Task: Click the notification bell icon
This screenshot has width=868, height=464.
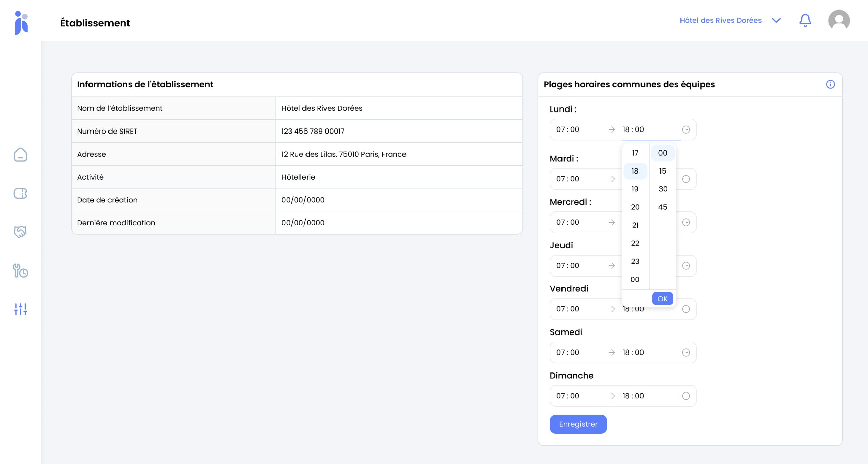Action: point(805,21)
